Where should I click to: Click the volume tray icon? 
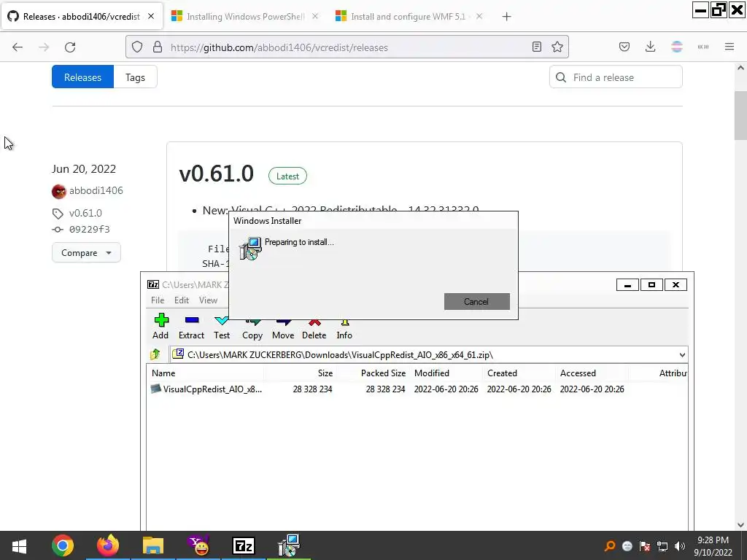[680, 546]
